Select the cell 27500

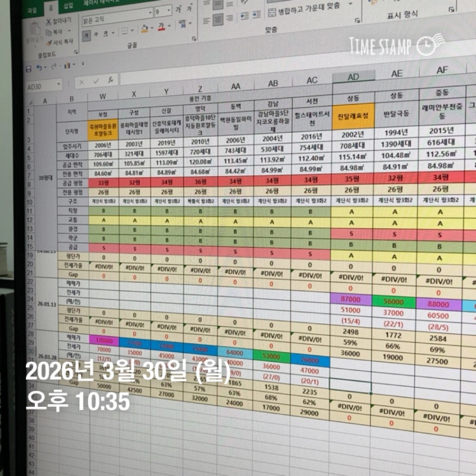(437, 361)
